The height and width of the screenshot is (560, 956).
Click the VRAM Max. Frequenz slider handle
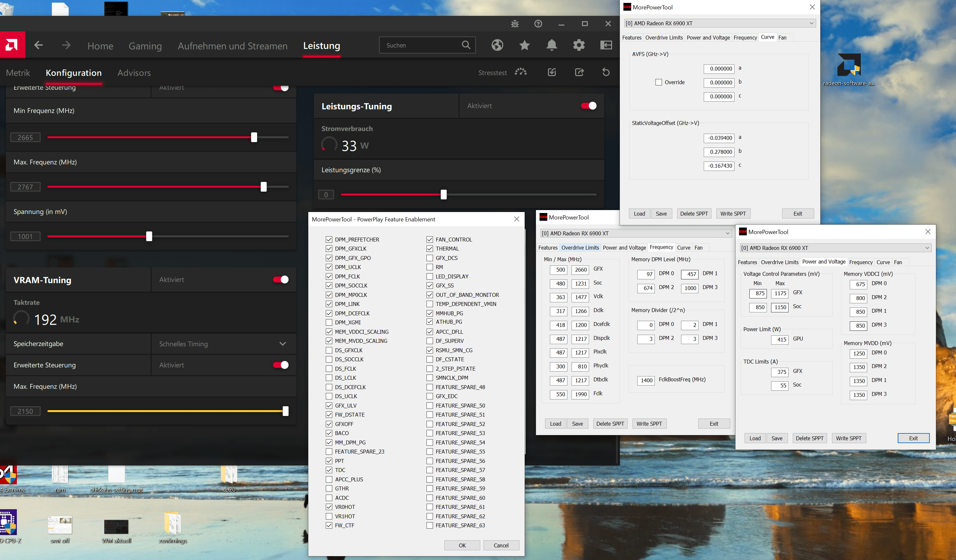click(285, 411)
